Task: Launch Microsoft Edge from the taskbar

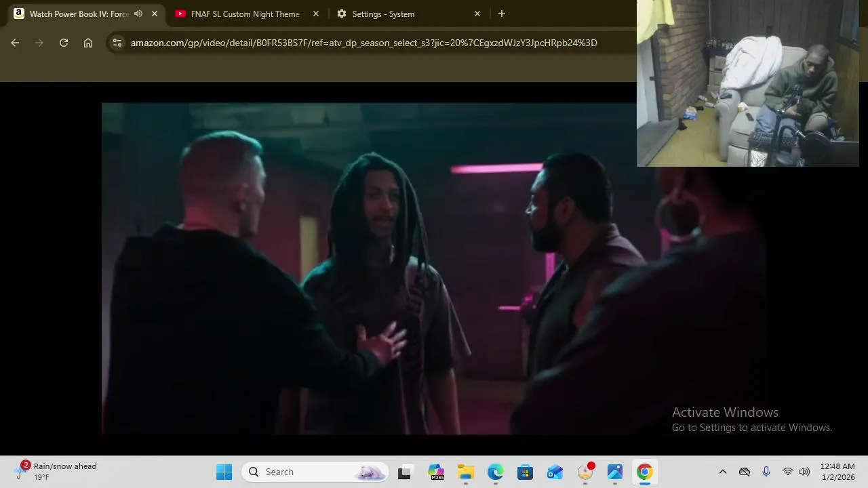Action: [496, 472]
